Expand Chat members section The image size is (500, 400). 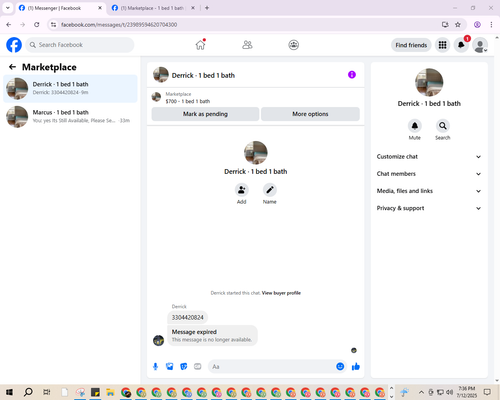(429, 174)
